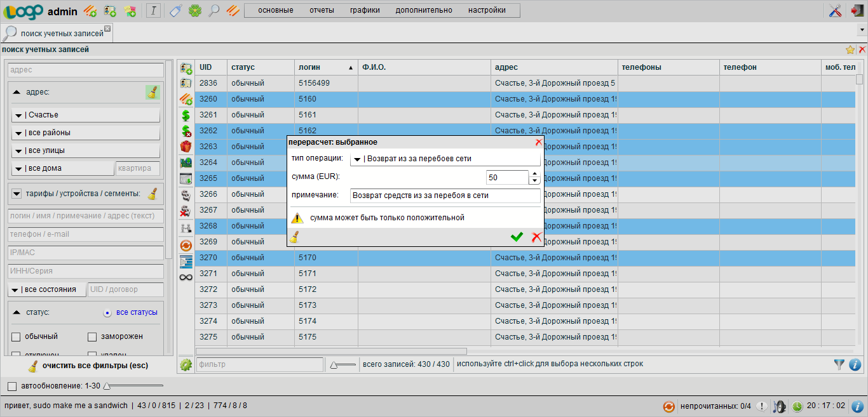The width and height of the screenshot is (868, 417).
Task: Expand the все улицы dropdown
Action: 86,150
